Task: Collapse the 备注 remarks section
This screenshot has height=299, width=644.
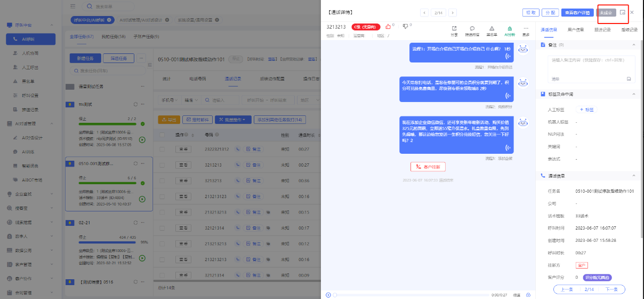Action: [x=633, y=45]
